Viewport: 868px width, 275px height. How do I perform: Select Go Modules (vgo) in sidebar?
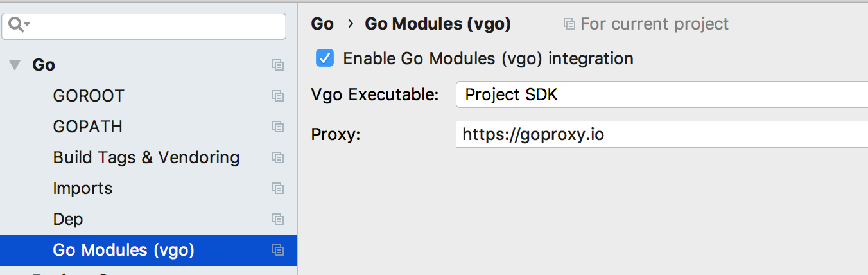click(x=123, y=250)
